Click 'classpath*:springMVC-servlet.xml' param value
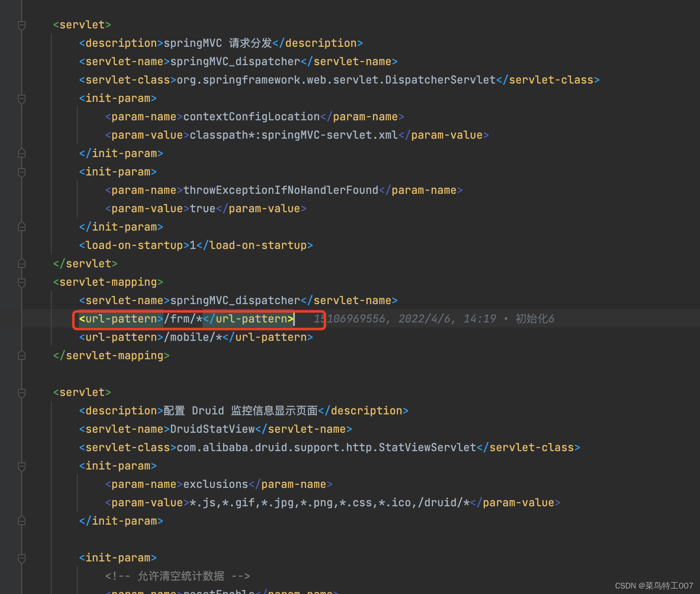 (294, 135)
